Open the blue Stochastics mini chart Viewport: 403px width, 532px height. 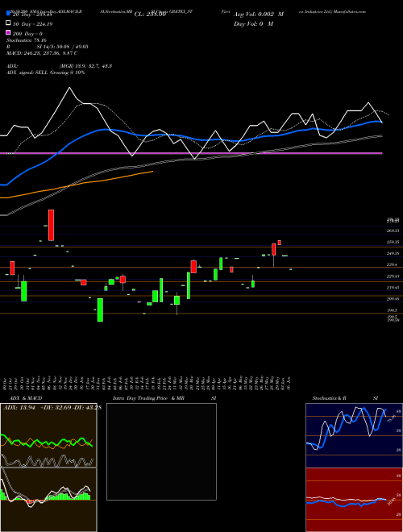click(354, 435)
